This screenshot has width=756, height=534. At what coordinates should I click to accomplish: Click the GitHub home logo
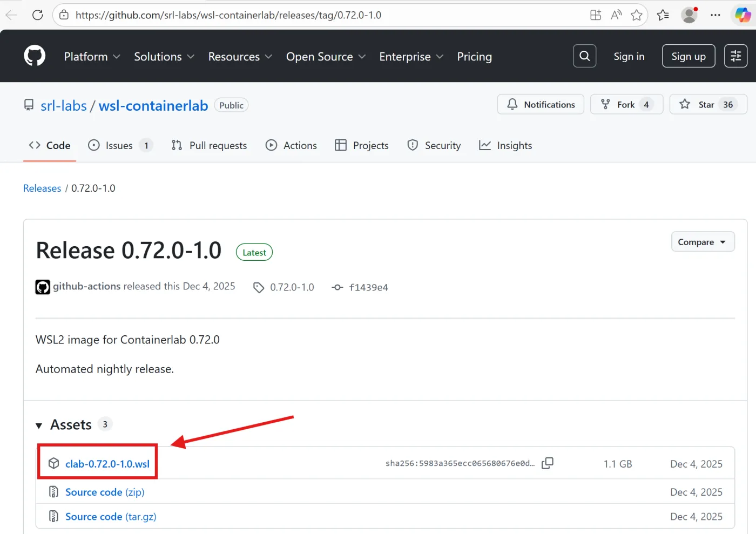(x=34, y=56)
